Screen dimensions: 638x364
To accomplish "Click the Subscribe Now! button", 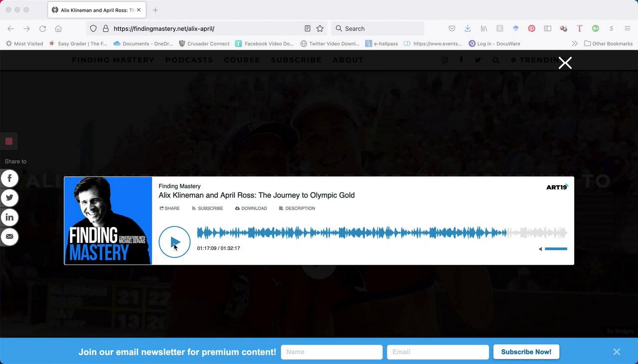I will (526, 352).
